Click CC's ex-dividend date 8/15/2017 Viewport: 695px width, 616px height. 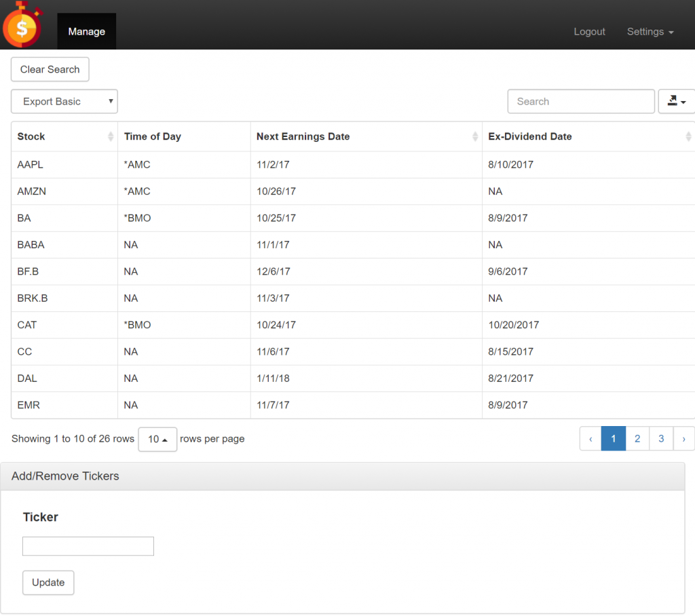pyautogui.click(x=510, y=351)
